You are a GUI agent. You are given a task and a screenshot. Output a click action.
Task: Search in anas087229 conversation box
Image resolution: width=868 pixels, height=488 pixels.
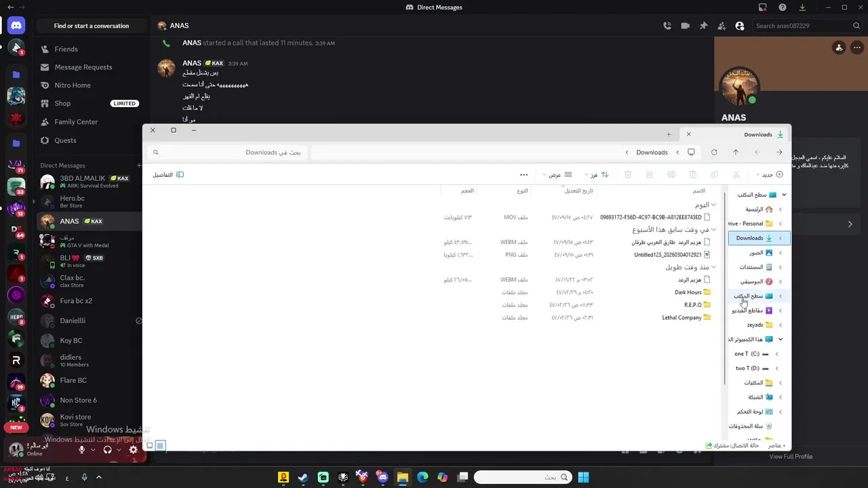tap(807, 26)
